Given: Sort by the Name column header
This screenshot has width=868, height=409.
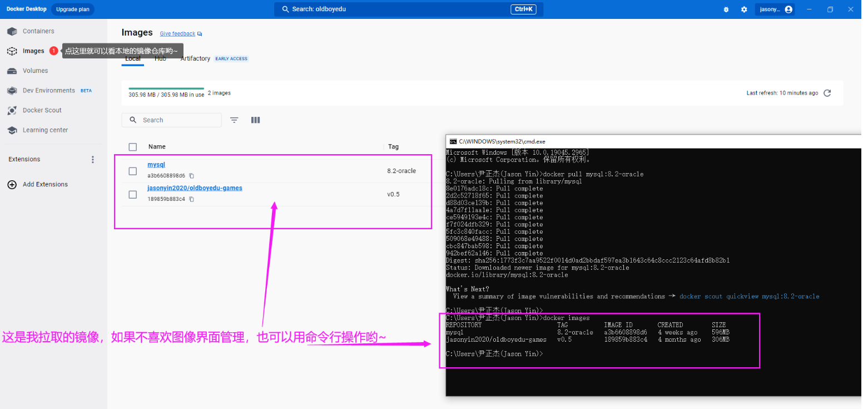Looking at the screenshot, I should tap(157, 147).
